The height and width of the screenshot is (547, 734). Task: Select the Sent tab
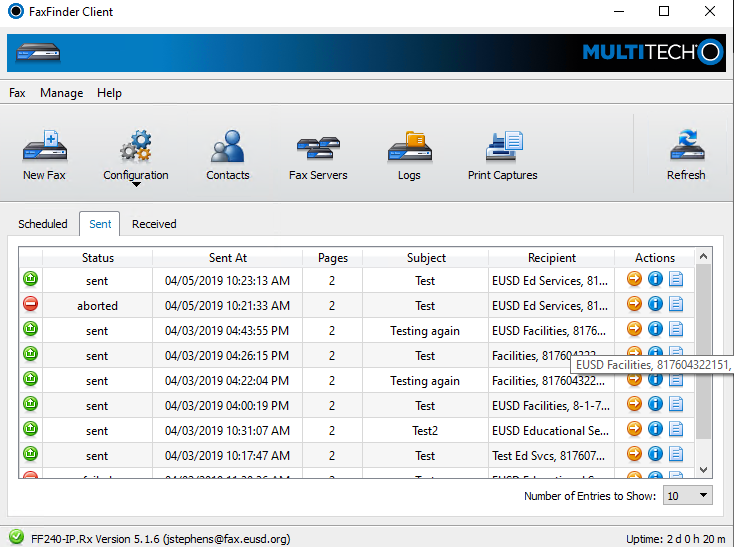(100, 224)
